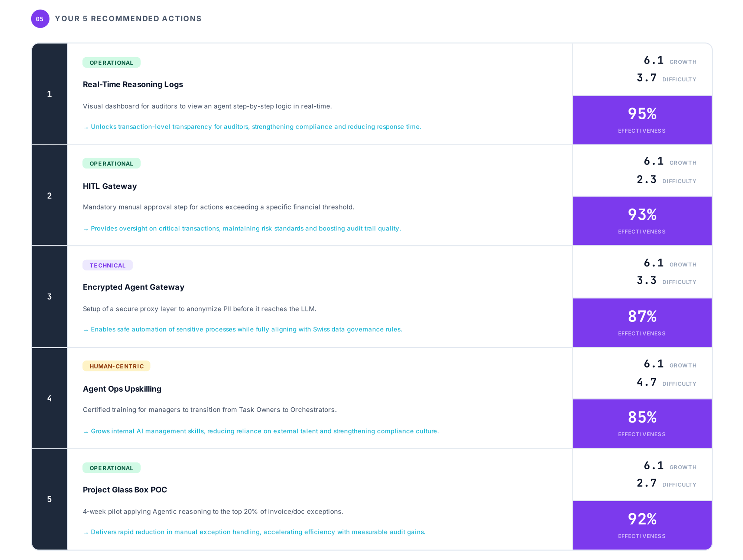Select the number 3 rank tile
743x560 pixels.
(49, 297)
